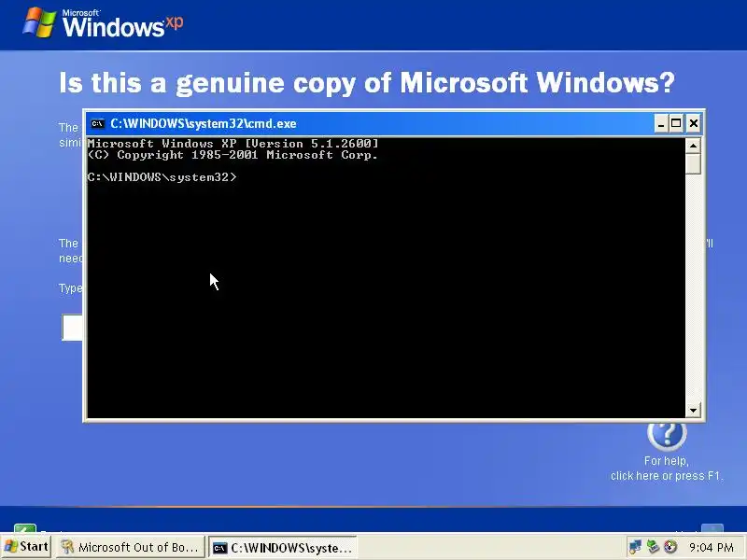Click the network connection tray icon
The width and height of the screenshot is (747, 560).
pyautogui.click(x=635, y=547)
